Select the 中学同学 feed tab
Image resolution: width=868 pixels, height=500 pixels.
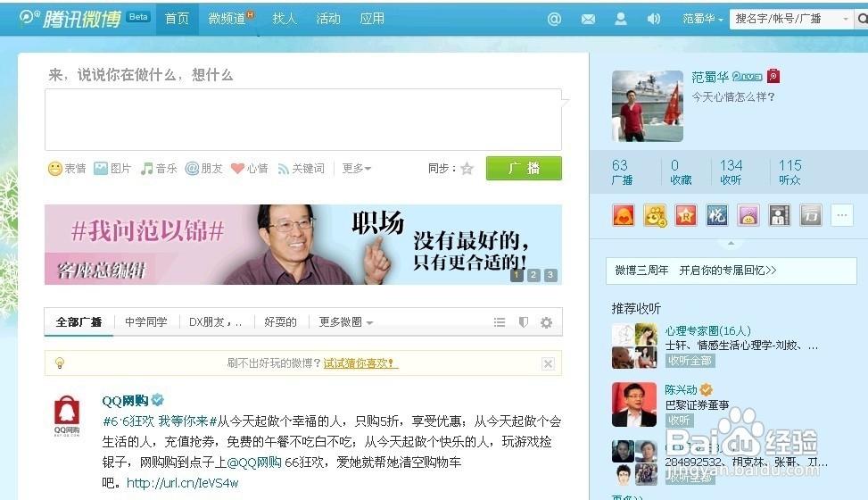pos(146,322)
